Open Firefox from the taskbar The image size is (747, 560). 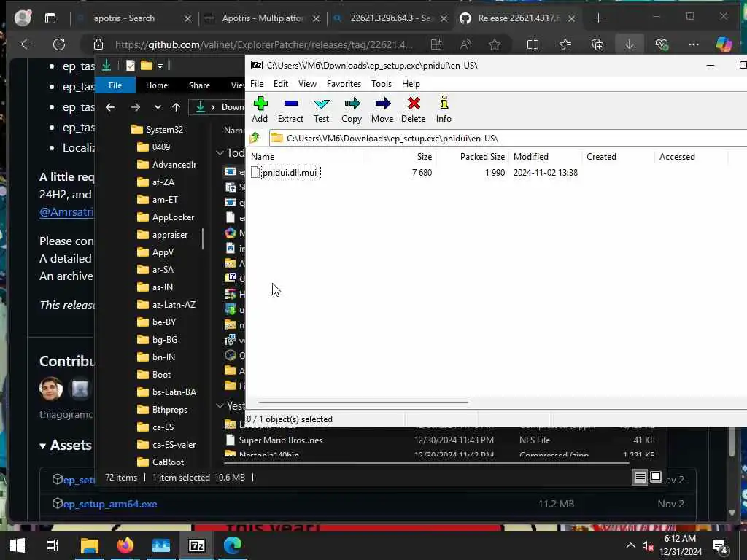tap(125, 545)
